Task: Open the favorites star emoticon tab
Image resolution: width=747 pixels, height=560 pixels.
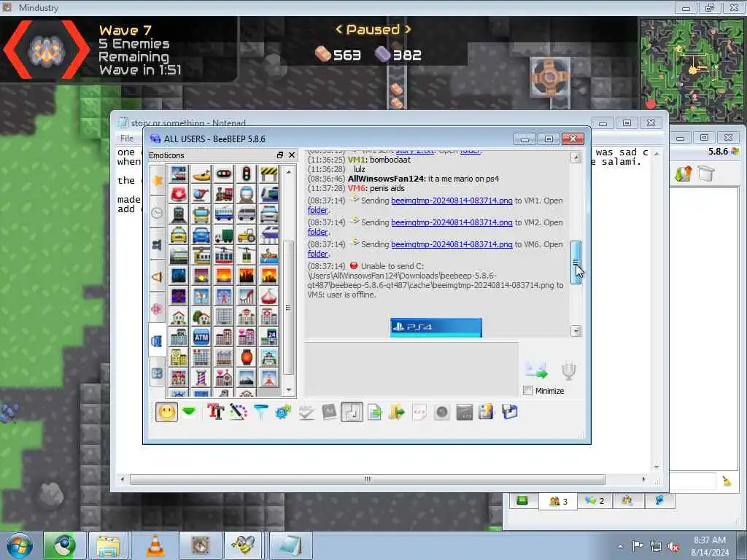Action: [158, 181]
